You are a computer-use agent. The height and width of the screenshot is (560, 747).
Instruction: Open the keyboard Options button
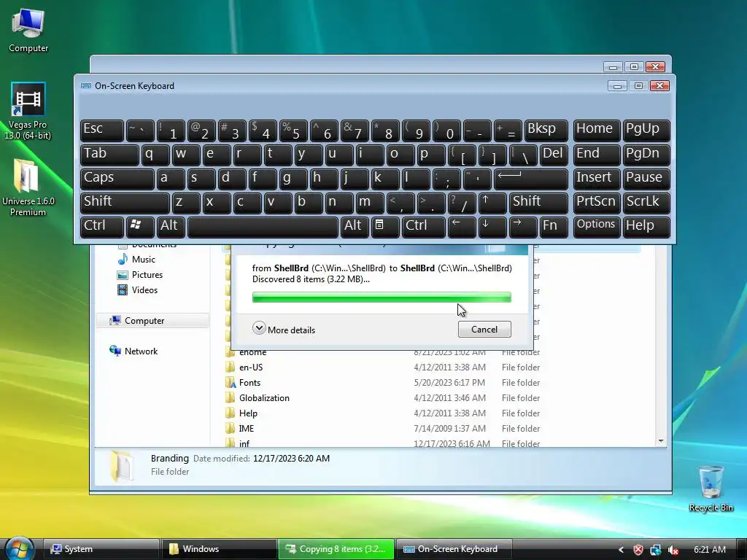point(597,227)
